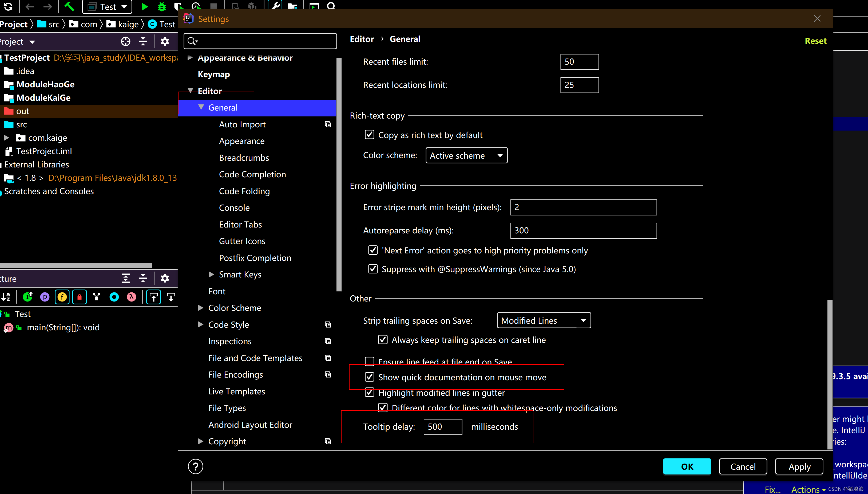
Task: Click the Group by branch icon in Structure toolbar
Action: point(97,297)
